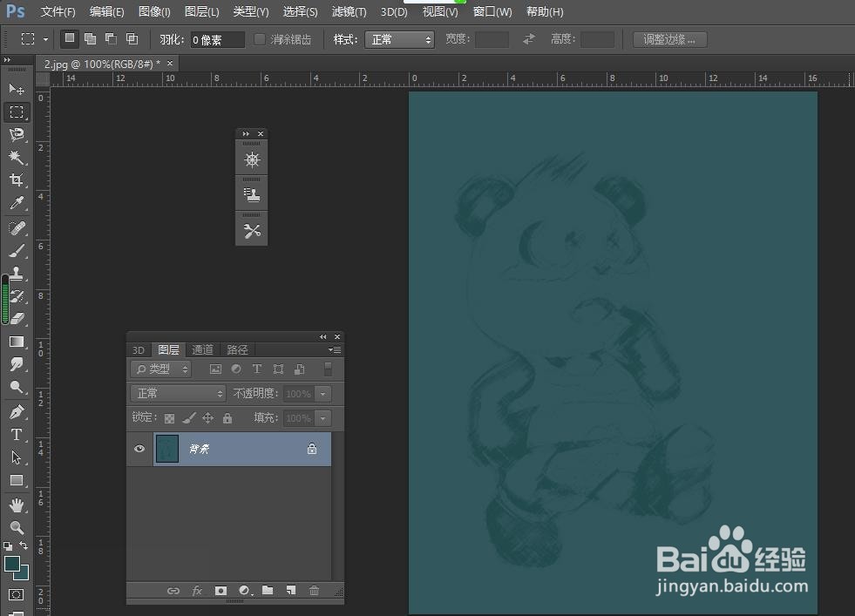
Task: Swap foreground and background colors
Action: pos(24,545)
